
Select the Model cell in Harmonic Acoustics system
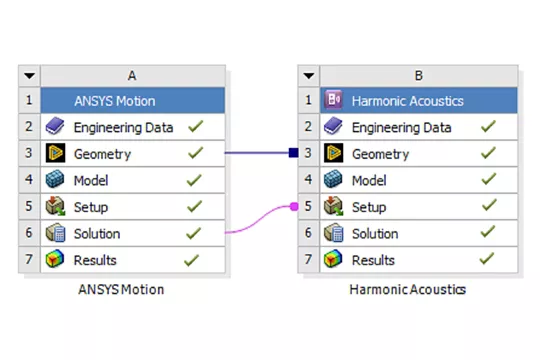(x=419, y=180)
